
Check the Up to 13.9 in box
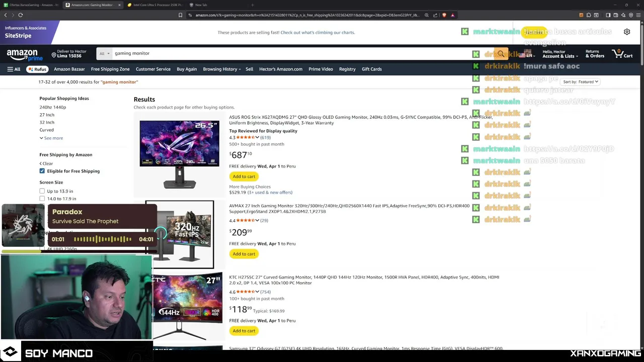(x=42, y=191)
